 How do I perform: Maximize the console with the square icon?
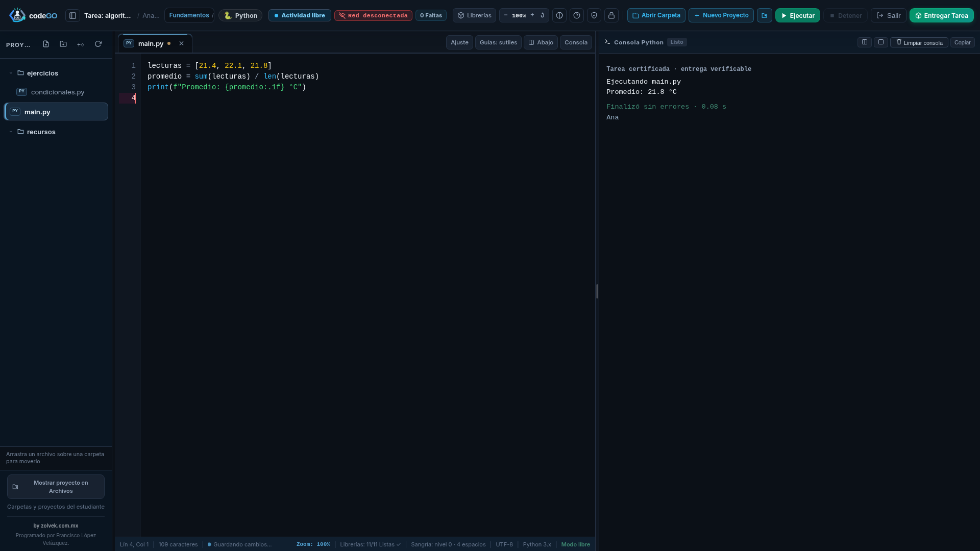pos(881,42)
